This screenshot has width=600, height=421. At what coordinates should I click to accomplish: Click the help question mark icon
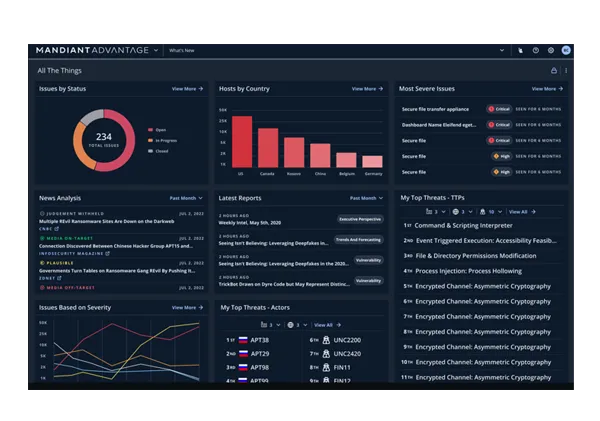[x=535, y=50]
